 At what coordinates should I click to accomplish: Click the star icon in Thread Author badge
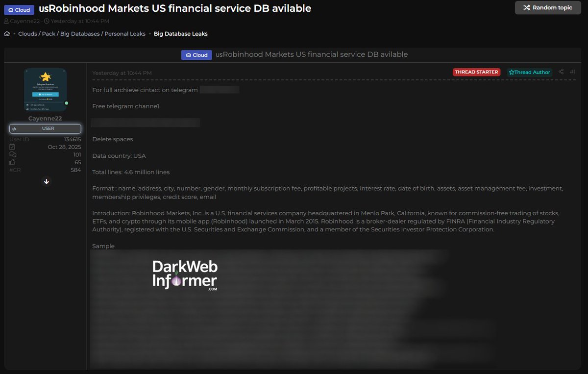tap(512, 73)
